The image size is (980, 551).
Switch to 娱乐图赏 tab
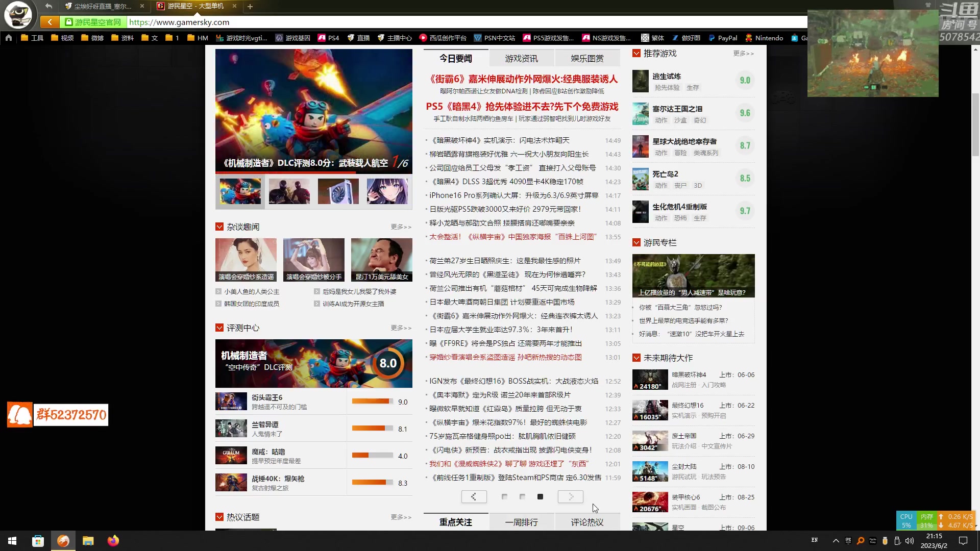[587, 58]
